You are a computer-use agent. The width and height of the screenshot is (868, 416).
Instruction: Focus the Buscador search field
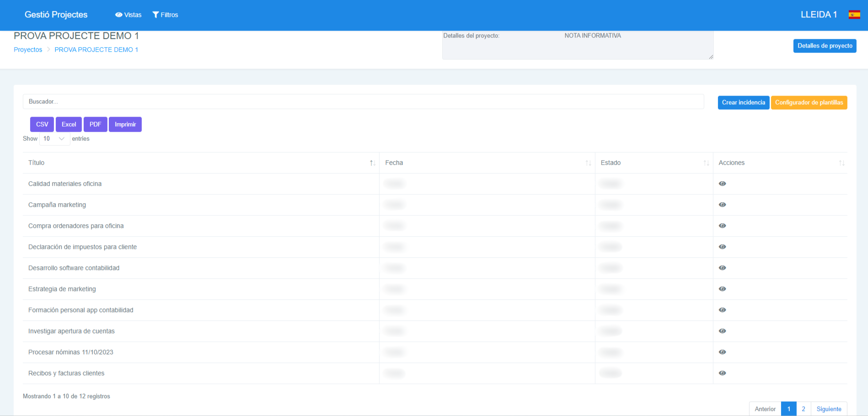coord(363,102)
